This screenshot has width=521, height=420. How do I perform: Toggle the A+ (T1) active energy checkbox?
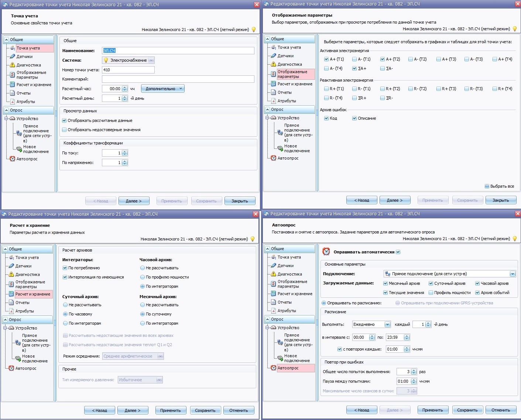[326, 59]
